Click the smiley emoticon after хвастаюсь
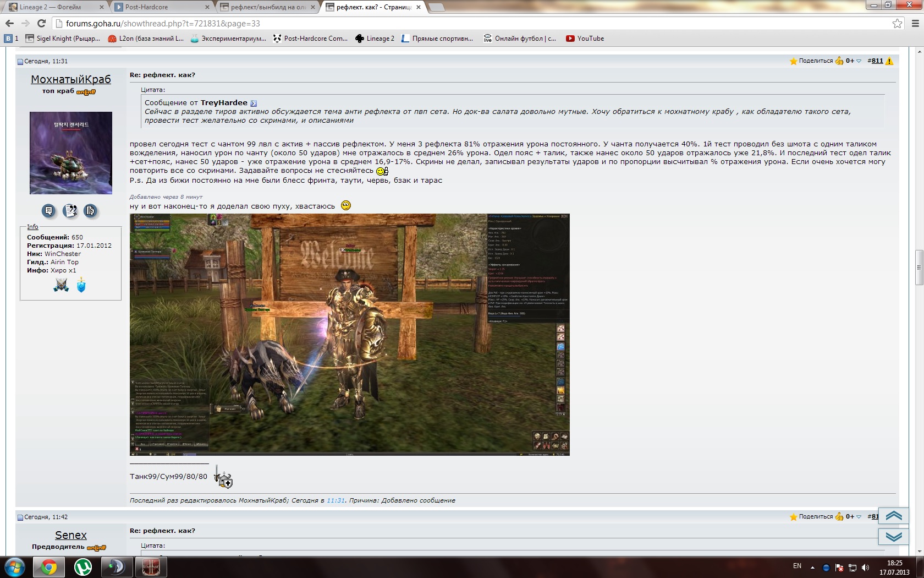Image resolution: width=924 pixels, height=578 pixels. 345,205
